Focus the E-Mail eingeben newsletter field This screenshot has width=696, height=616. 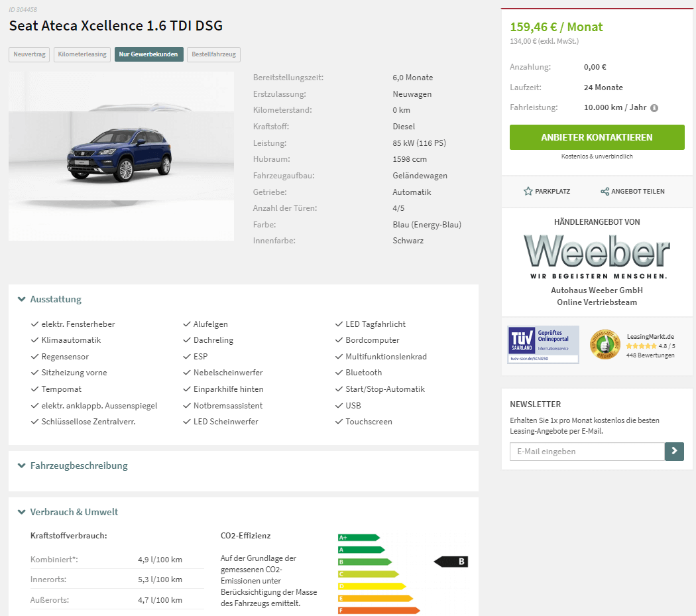(x=587, y=452)
